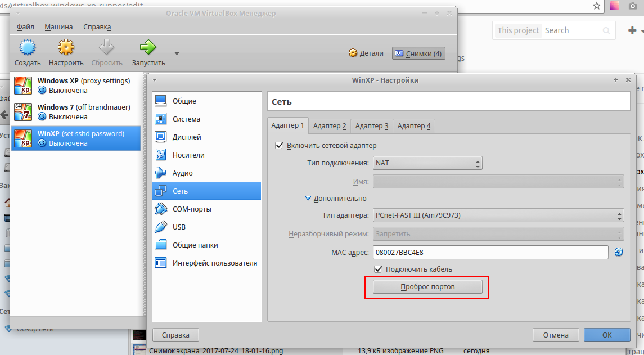644x355 pixels.
Task: Open the Общие settings category
Action: [x=206, y=101]
